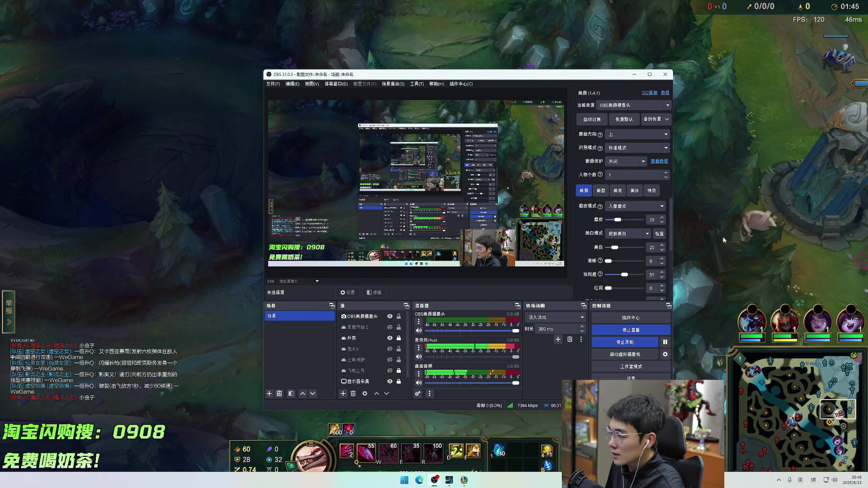868x488 pixels.
Task: Click the 恢复默认 button
Action: 624,119
